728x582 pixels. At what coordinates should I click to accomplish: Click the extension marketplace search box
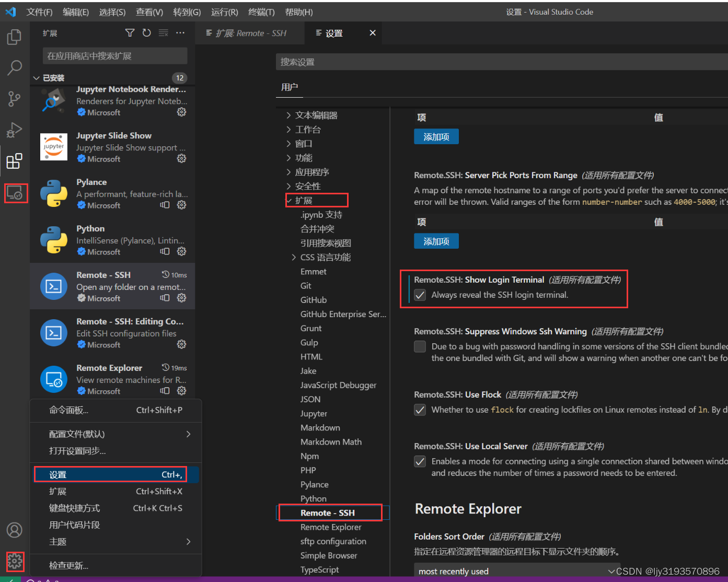tap(115, 56)
